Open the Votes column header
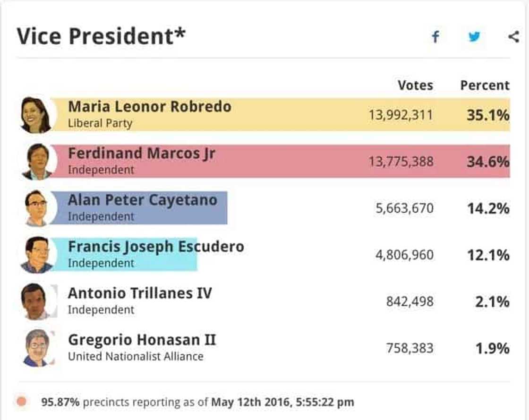Image resolution: width=529 pixels, height=420 pixels. point(415,85)
